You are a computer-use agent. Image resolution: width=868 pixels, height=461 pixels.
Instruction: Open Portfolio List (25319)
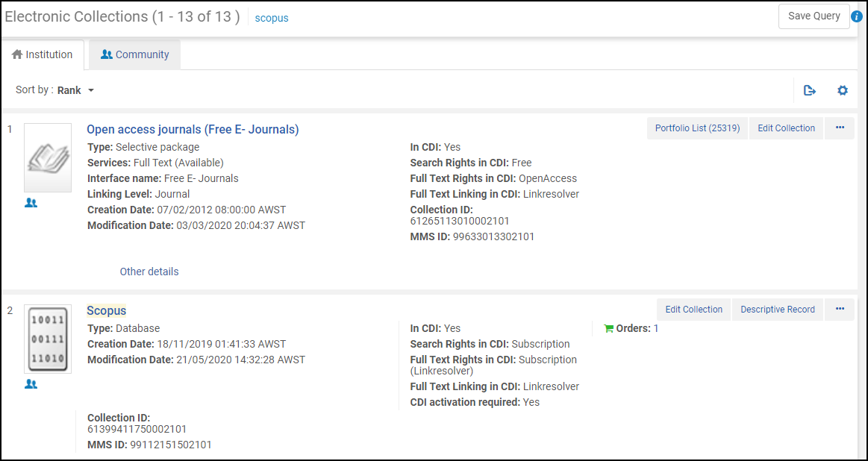click(x=698, y=128)
